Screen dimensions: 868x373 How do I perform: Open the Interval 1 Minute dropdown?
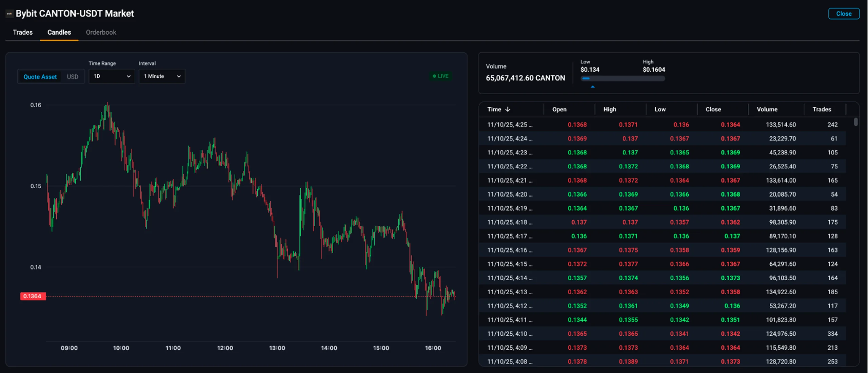point(162,76)
